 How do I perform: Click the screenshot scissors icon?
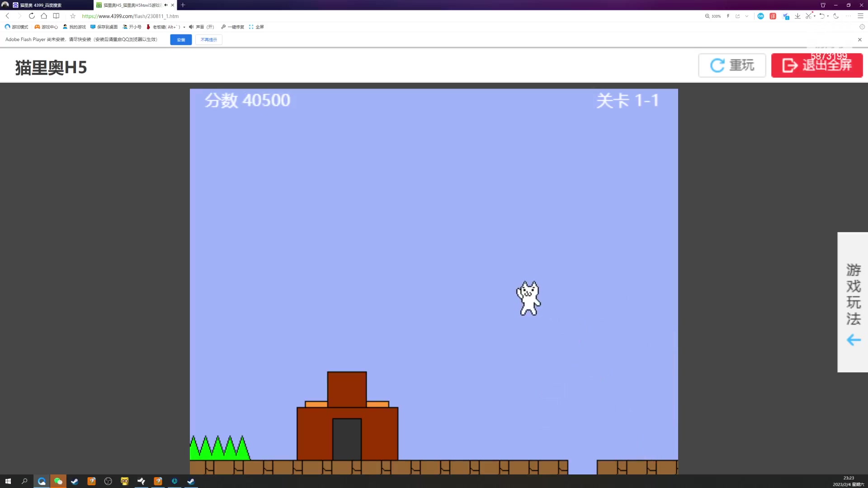(x=808, y=16)
